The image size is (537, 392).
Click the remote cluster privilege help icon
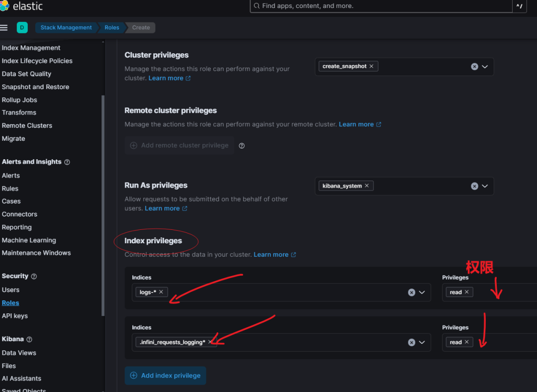coord(242,146)
